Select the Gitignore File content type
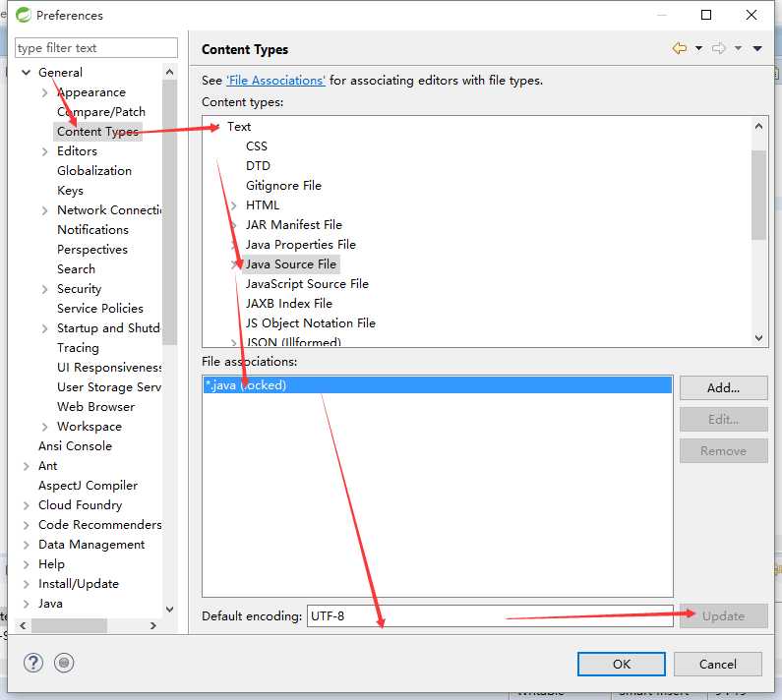The image size is (782, 700). coord(283,186)
